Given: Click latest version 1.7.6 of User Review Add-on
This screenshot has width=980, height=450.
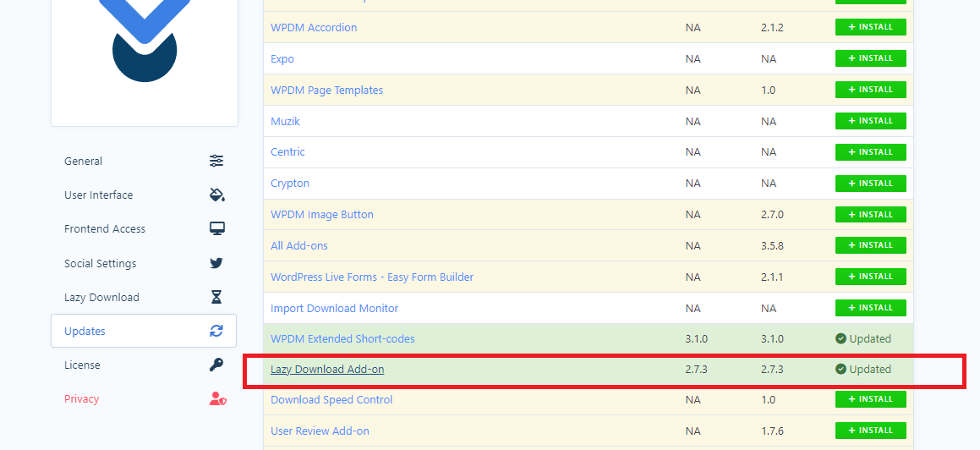Looking at the screenshot, I should tap(773, 431).
